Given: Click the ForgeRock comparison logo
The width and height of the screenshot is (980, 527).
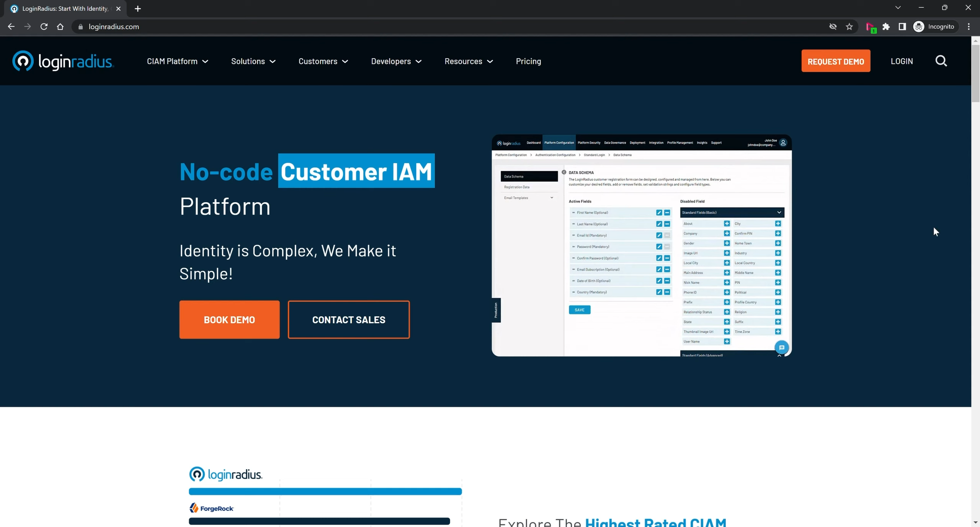Looking at the screenshot, I should (x=211, y=508).
